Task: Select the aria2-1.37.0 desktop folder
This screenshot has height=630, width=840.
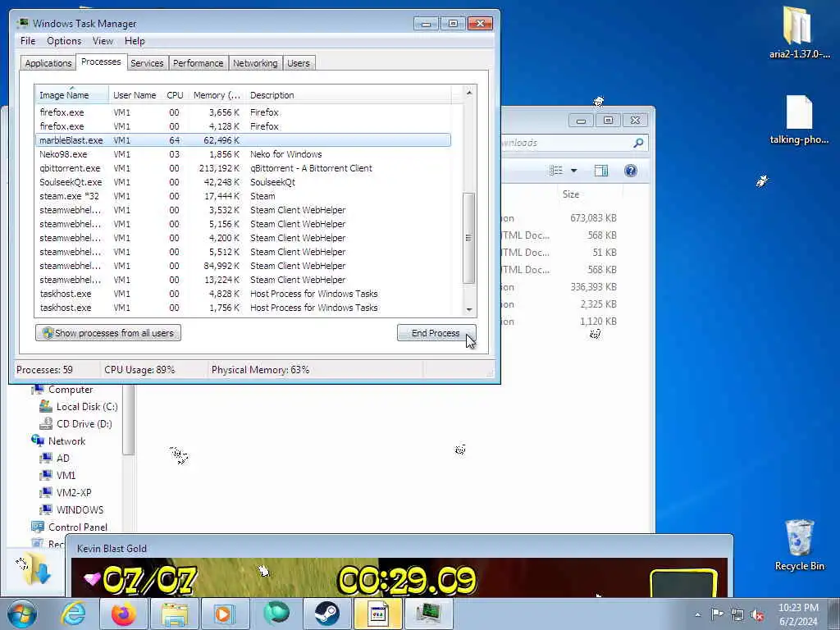Action: [x=799, y=32]
